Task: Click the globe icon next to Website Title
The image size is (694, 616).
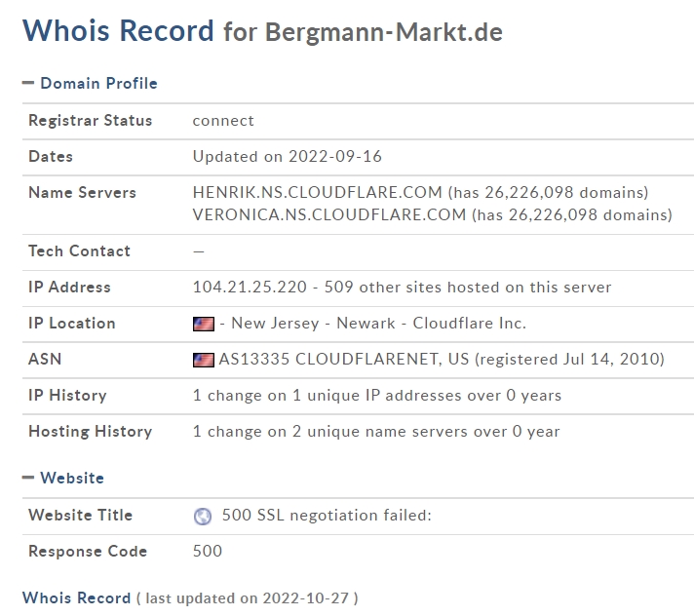Action: point(203,516)
